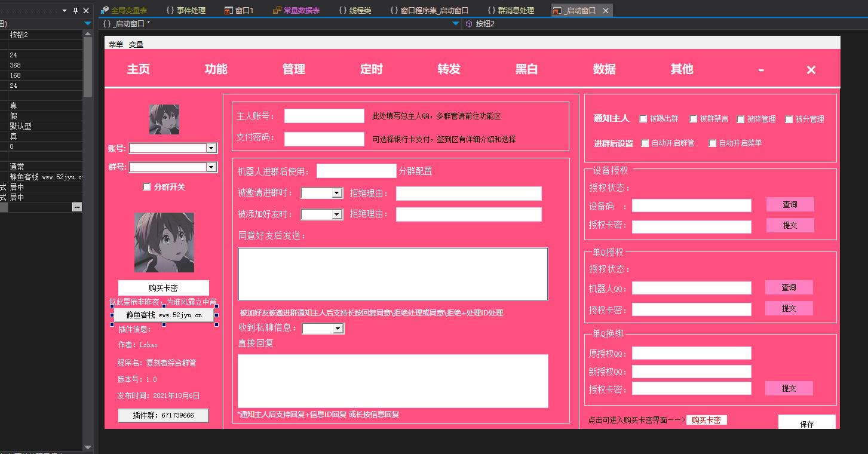Enable the 被踢出群 checkbox
868x454 pixels.
pyautogui.click(x=643, y=119)
